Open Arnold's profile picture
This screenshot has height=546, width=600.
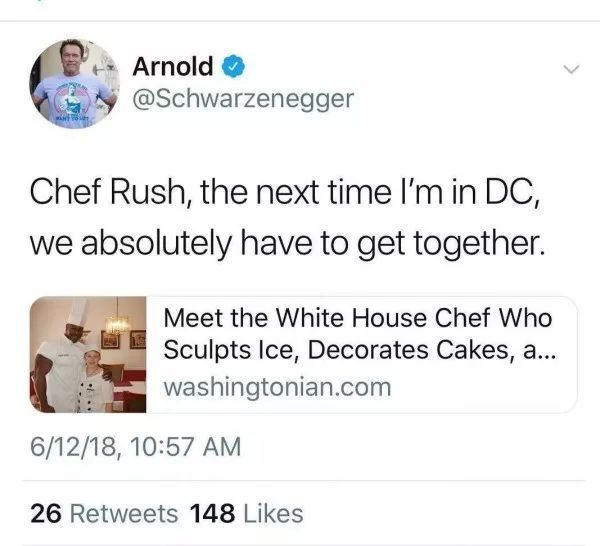(x=73, y=82)
